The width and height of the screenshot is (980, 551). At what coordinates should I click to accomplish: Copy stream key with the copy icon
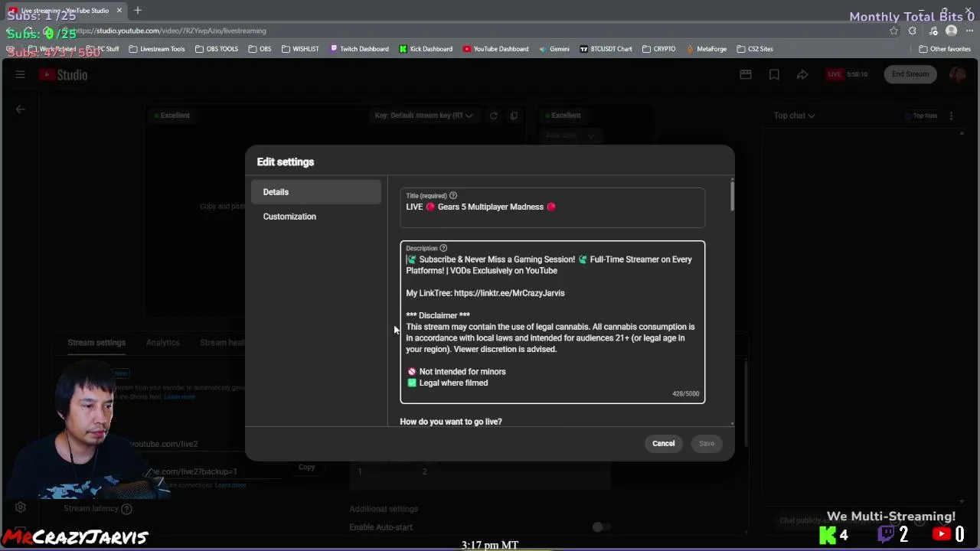514,116
